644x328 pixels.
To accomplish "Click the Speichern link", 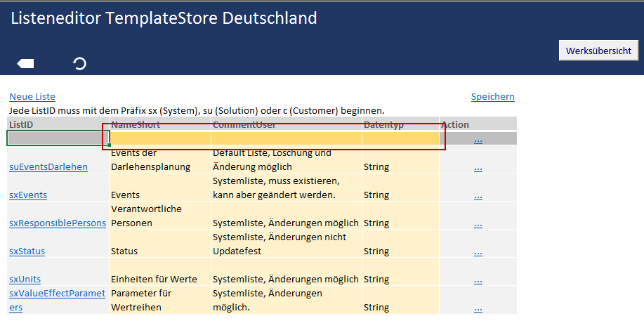I will [492, 97].
